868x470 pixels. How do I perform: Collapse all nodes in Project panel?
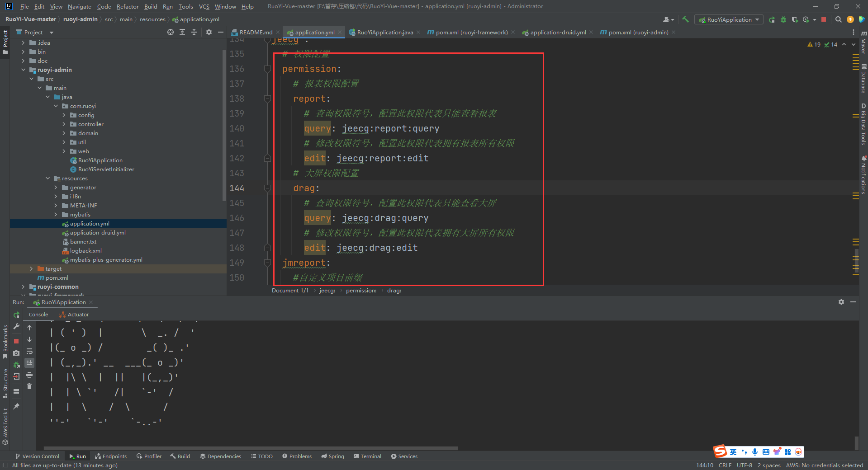pos(194,32)
